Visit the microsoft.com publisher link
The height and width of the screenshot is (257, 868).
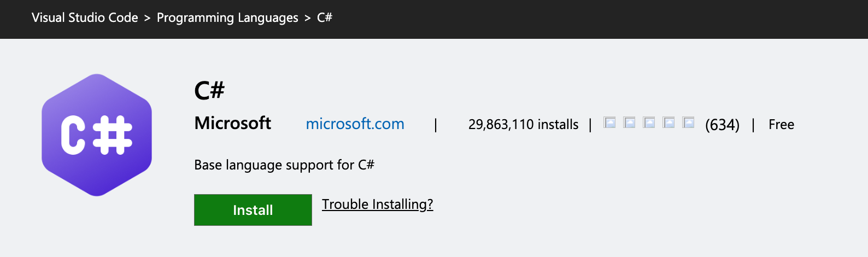[x=355, y=124]
